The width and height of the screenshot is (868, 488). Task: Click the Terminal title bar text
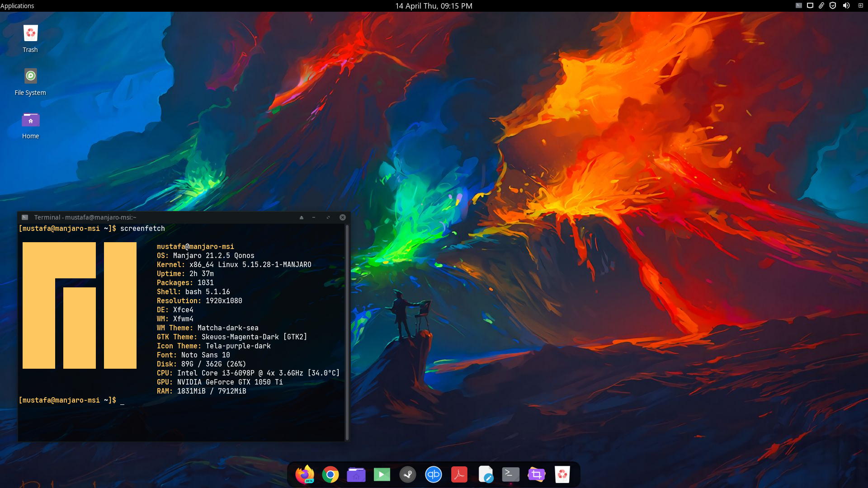coord(85,217)
